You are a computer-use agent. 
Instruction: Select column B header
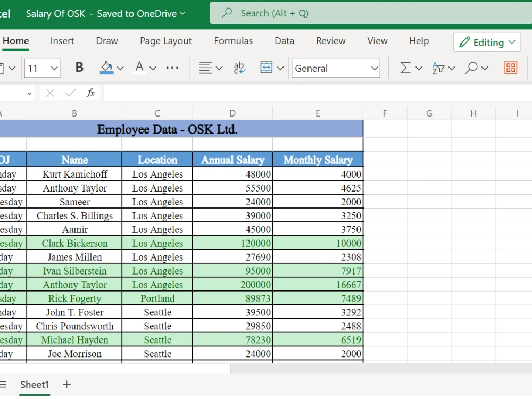74,113
